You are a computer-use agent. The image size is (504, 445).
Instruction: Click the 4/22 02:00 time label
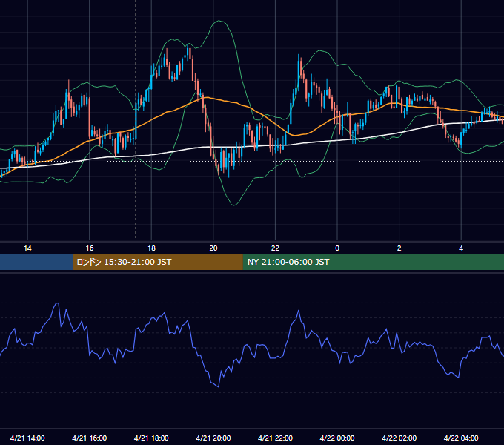pos(399,438)
